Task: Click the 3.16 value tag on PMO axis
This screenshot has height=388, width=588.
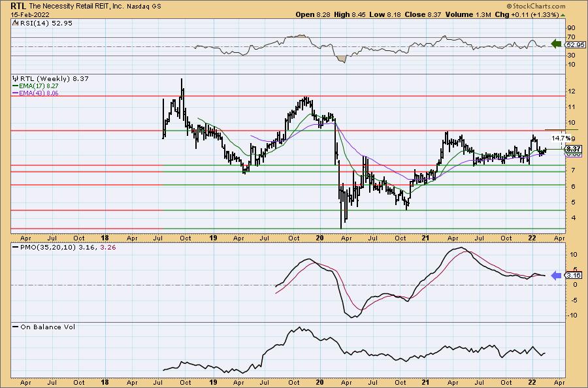Action: (x=574, y=276)
